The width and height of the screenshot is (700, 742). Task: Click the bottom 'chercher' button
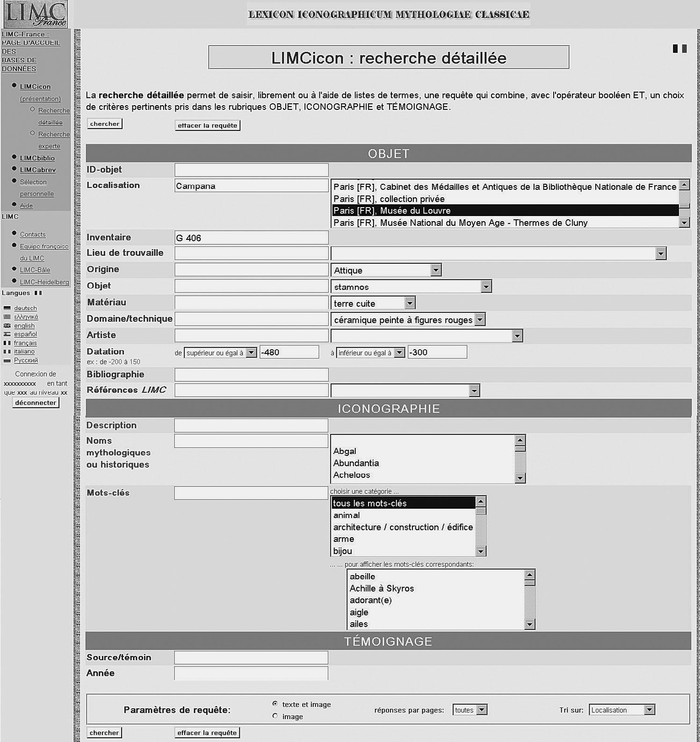coord(104,733)
